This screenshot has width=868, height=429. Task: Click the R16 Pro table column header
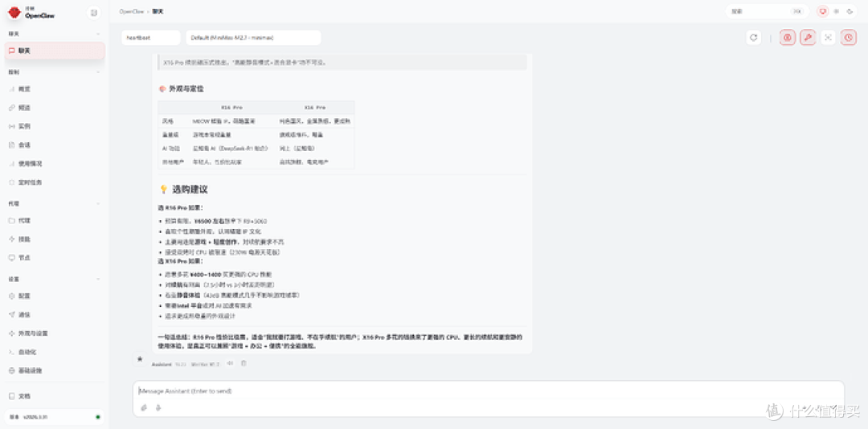click(231, 108)
